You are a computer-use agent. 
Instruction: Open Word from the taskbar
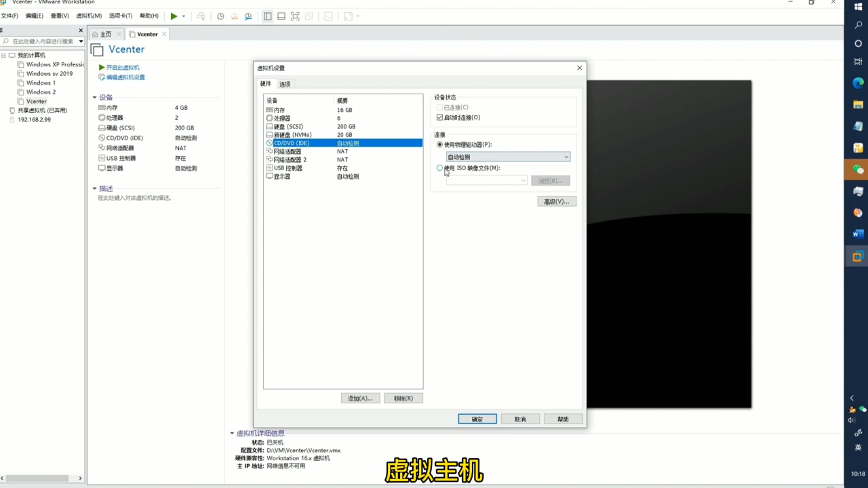pos(858,234)
